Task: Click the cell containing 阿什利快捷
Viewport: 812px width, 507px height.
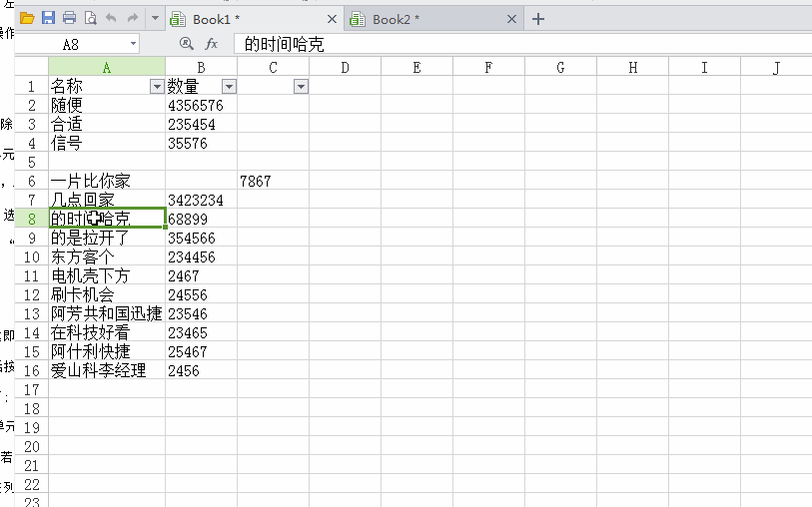Action: tap(107, 351)
